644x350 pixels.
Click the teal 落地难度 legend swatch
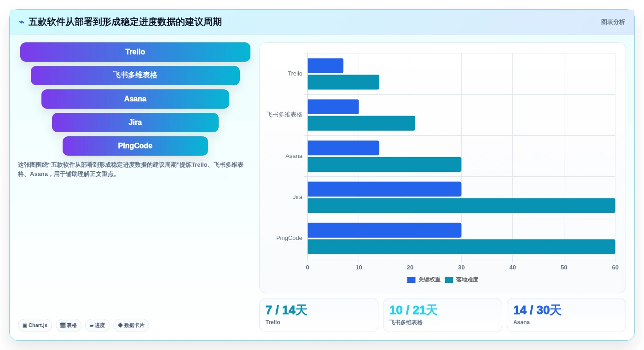[x=449, y=280]
